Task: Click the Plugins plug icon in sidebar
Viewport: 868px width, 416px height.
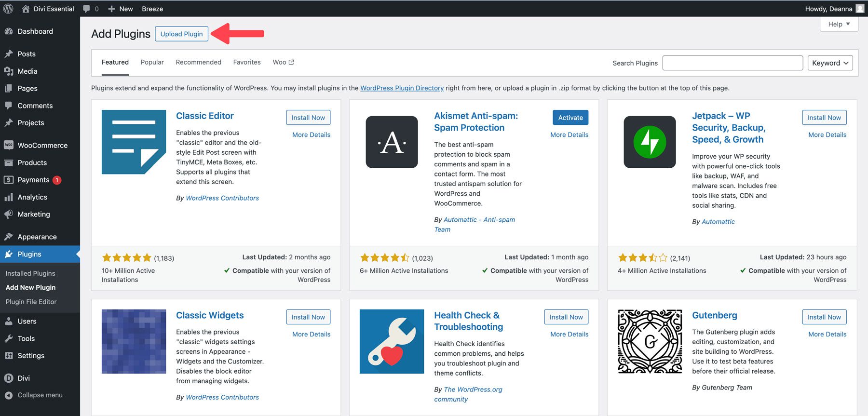Action: pyautogui.click(x=9, y=254)
